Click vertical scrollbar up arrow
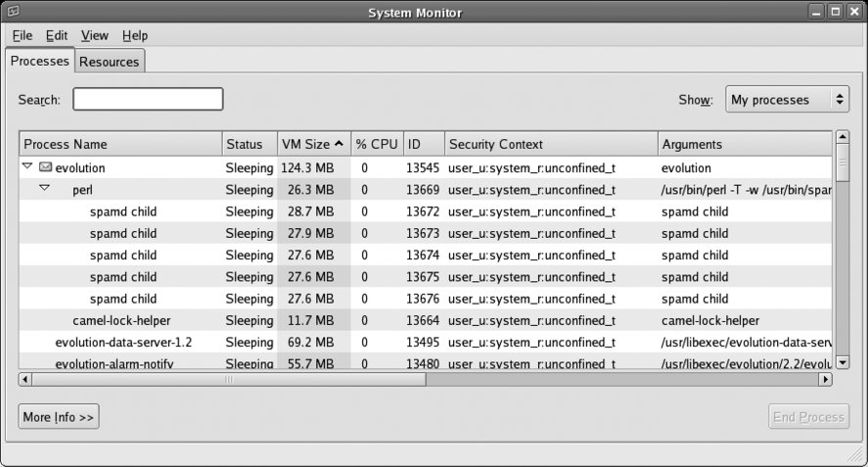 click(843, 136)
